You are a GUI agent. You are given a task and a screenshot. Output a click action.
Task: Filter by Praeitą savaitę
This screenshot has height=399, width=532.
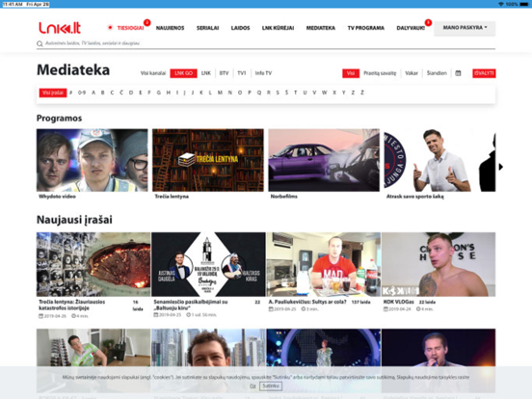[380, 73]
